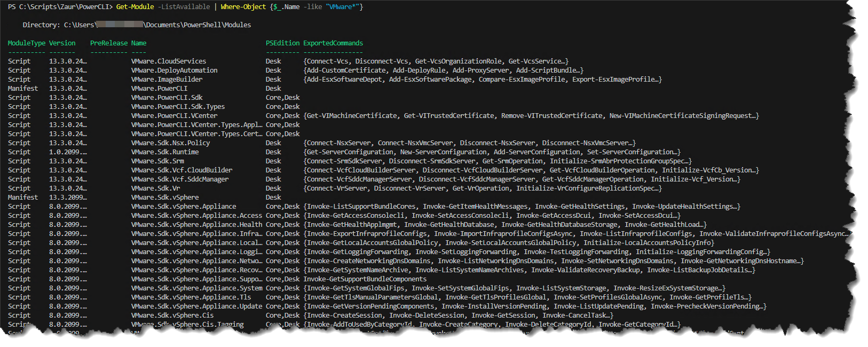Screen dimensions: 868x347
Task: Click the VMware.Sdk.vSphere.Appliance.Suppo… module name
Action: click(197, 279)
